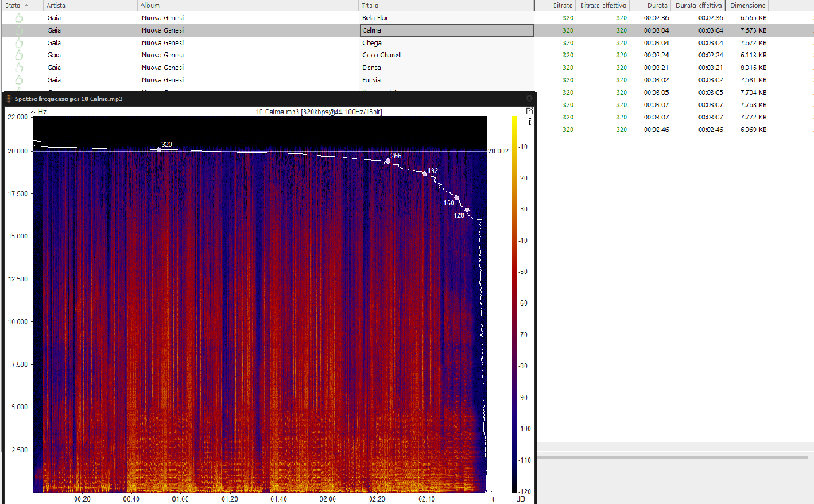Click the Nuova Genesi album cell for Coco Chanel
Screen dimensions: 814x504
click(x=162, y=55)
